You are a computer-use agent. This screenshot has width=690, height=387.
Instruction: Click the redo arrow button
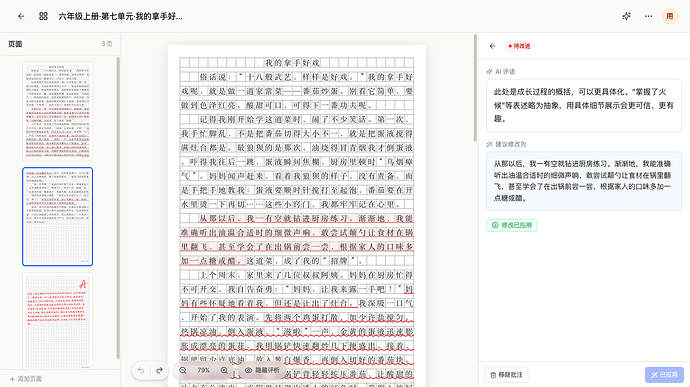159,370
